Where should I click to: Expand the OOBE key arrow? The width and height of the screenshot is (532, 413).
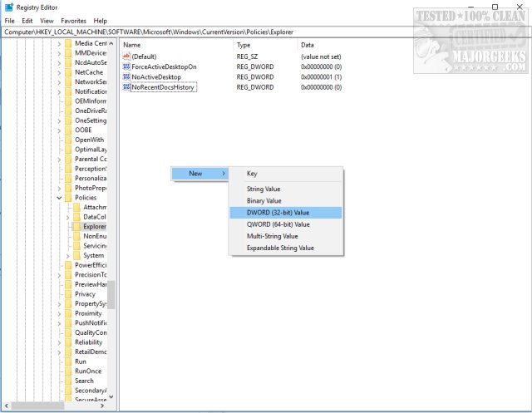(59, 130)
